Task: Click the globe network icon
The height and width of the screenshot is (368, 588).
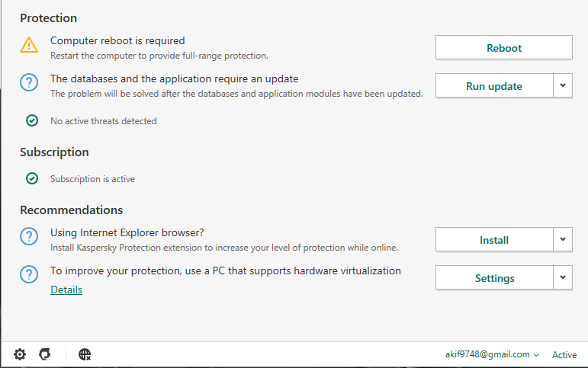Action: 85,354
